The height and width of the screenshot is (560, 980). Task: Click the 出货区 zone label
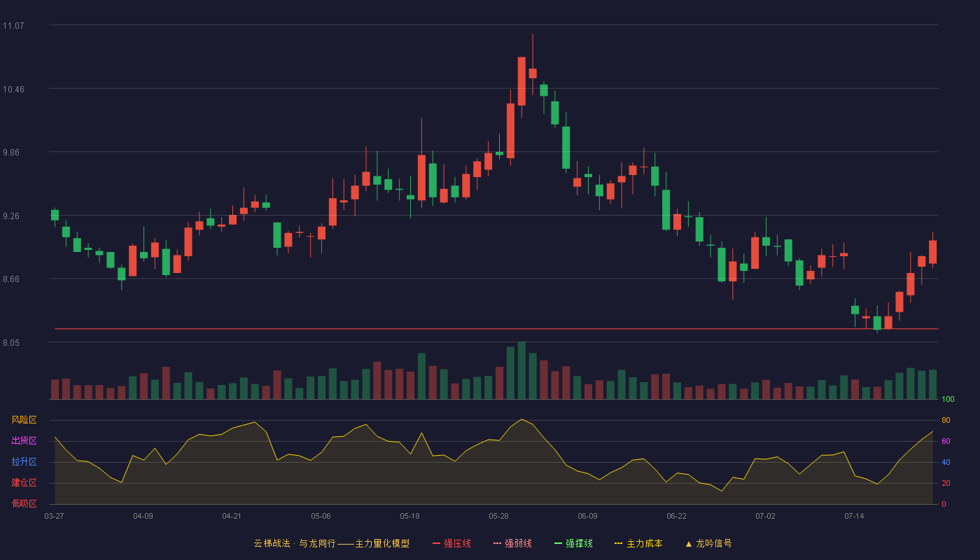[24, 441]
